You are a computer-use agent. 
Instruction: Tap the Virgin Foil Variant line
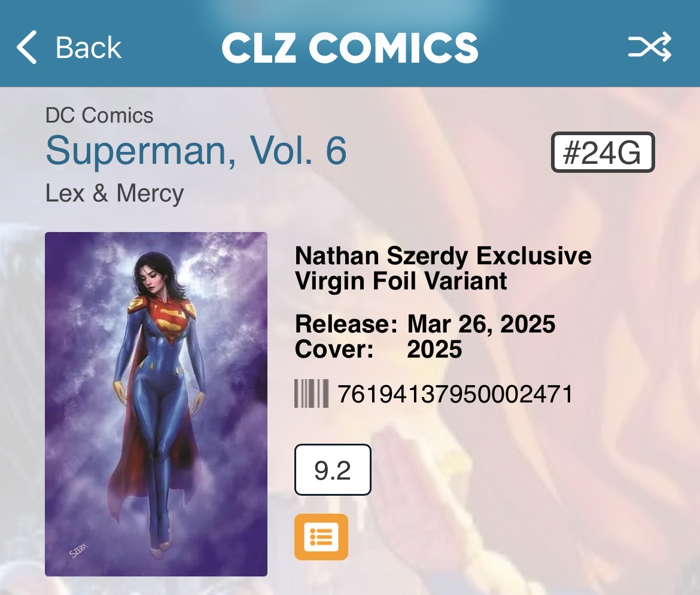click(401, 281)
